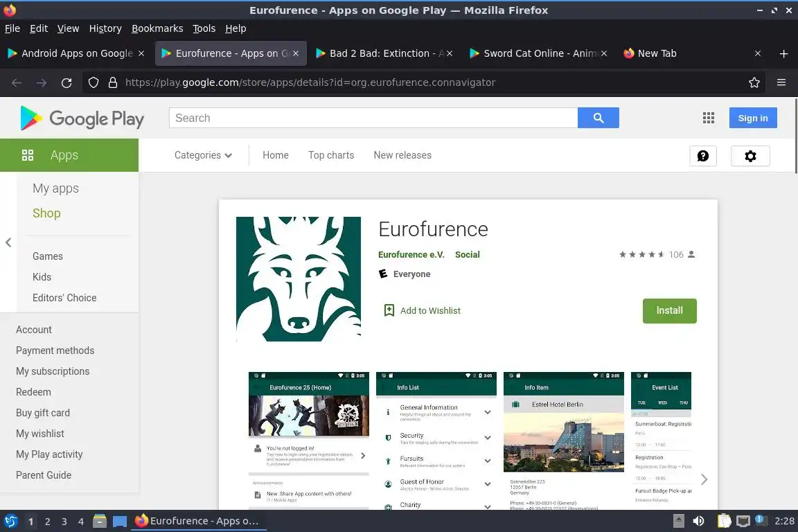The image size is (798, 532).
Task: Open Parent Guide link
Action: click(43, 475)
